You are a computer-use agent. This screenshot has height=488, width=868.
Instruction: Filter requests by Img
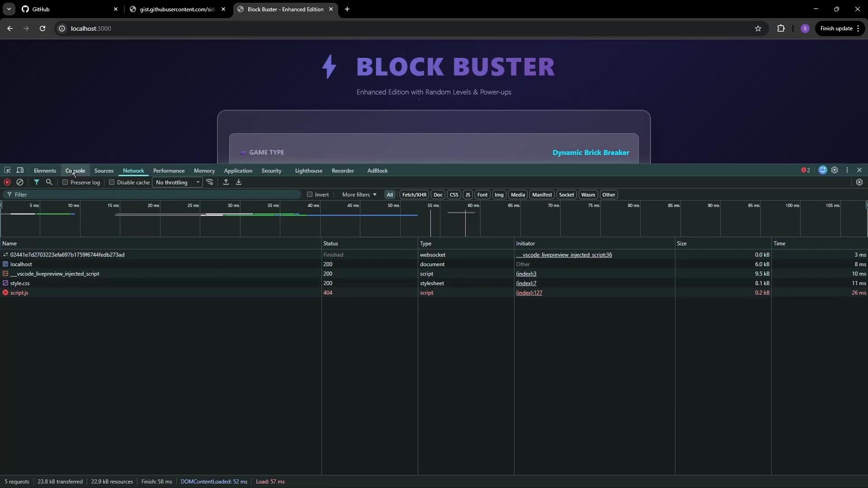point(499,195)
